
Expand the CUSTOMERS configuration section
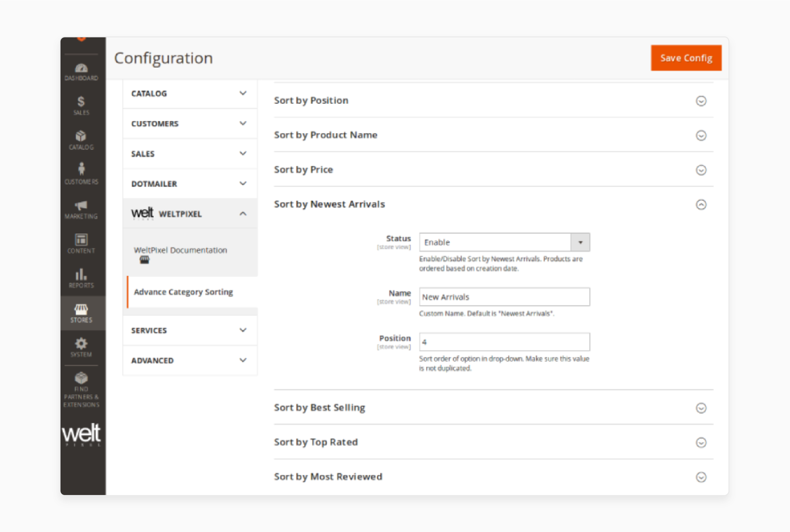190,124
